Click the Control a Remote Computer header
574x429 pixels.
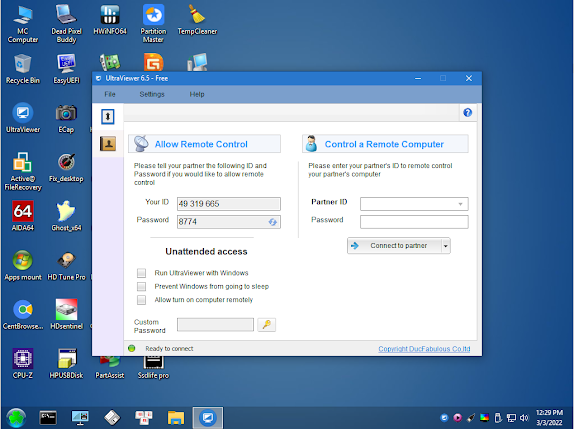385,144
